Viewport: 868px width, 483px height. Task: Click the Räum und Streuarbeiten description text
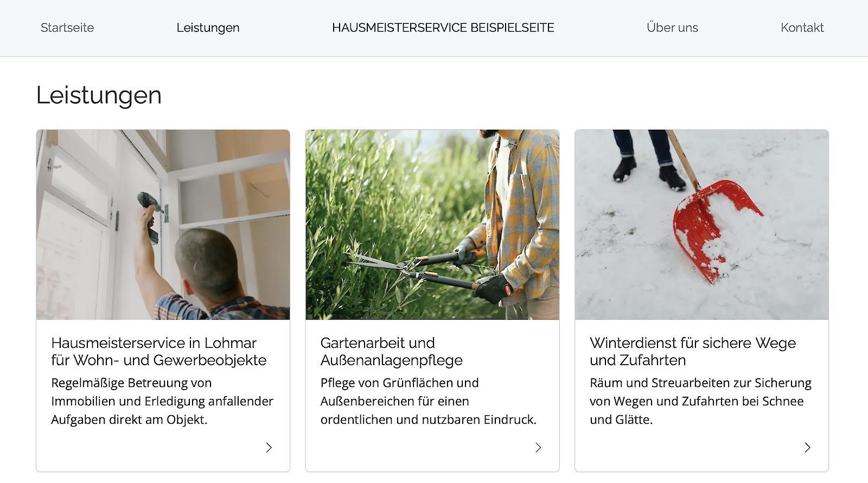pyautogui.click(x=700, y=401)
